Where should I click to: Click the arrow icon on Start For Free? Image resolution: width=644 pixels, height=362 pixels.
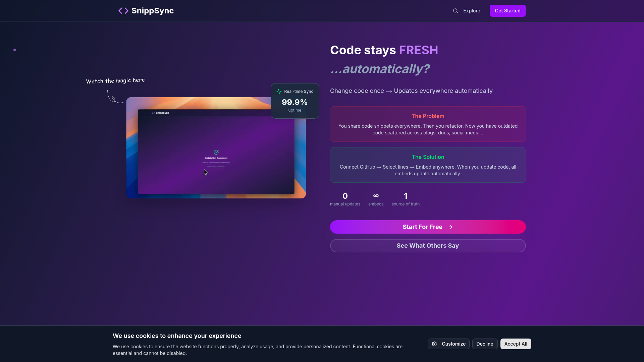450,227
